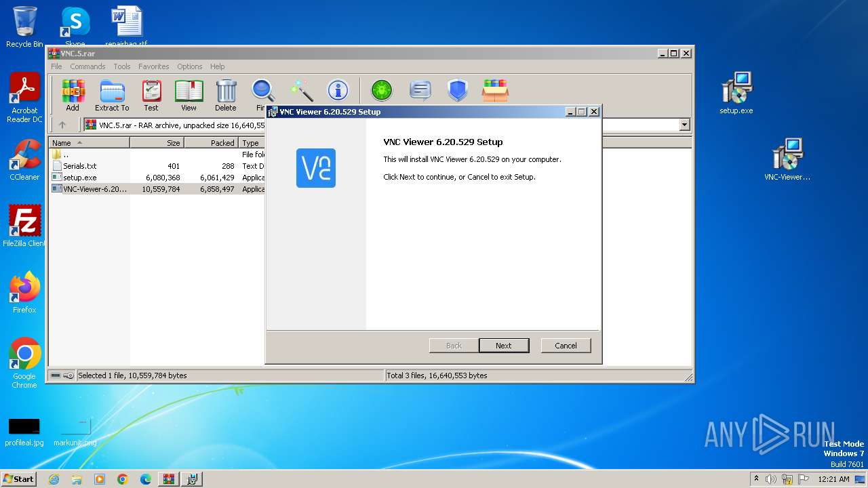
Task: Click the Acrobat Reader DC desktop icon
Action: pos(24,98)
